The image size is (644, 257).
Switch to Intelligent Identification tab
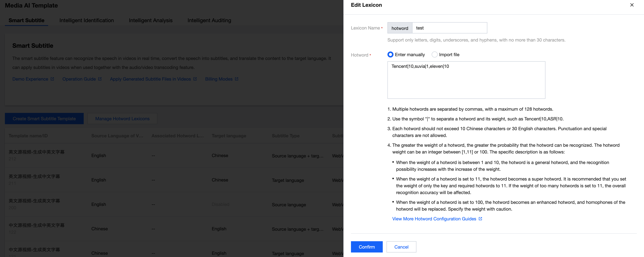[x=87, y=20]
